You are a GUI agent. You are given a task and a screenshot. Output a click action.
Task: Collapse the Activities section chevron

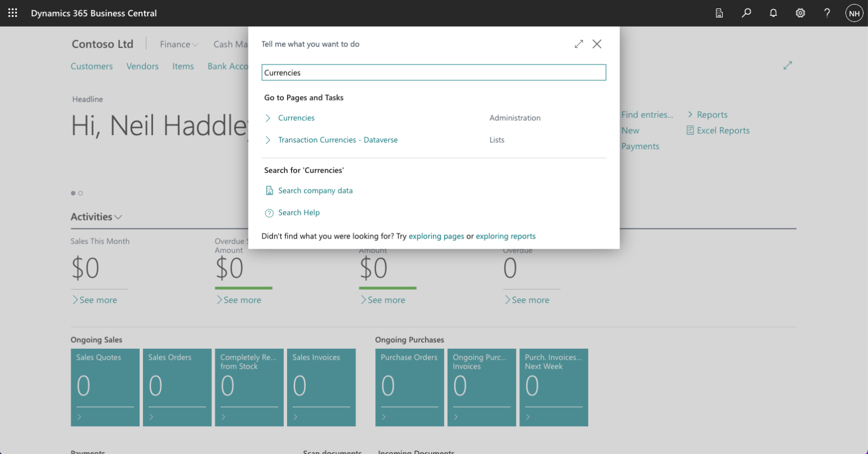point(118,217)
